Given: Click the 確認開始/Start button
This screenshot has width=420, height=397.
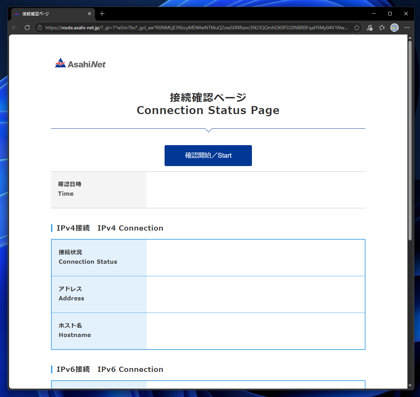Looking at the screenshot, I should (x=208, y=155).
